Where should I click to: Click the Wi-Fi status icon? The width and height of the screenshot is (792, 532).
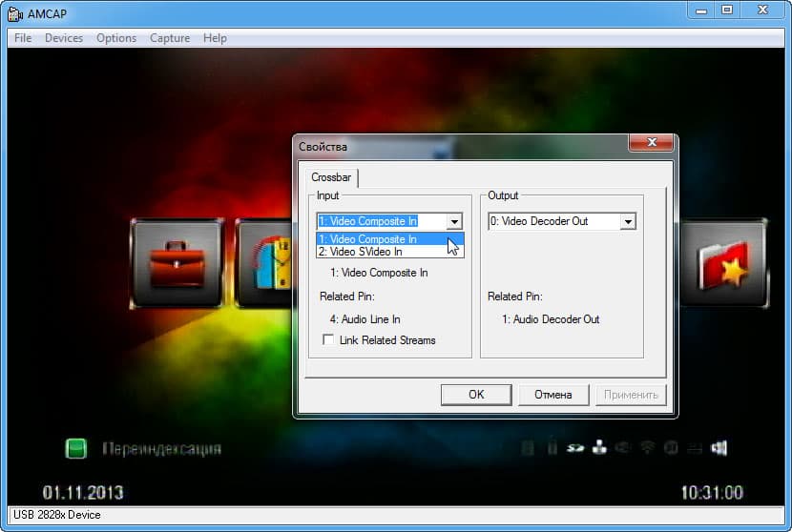(x=647, y=447)
